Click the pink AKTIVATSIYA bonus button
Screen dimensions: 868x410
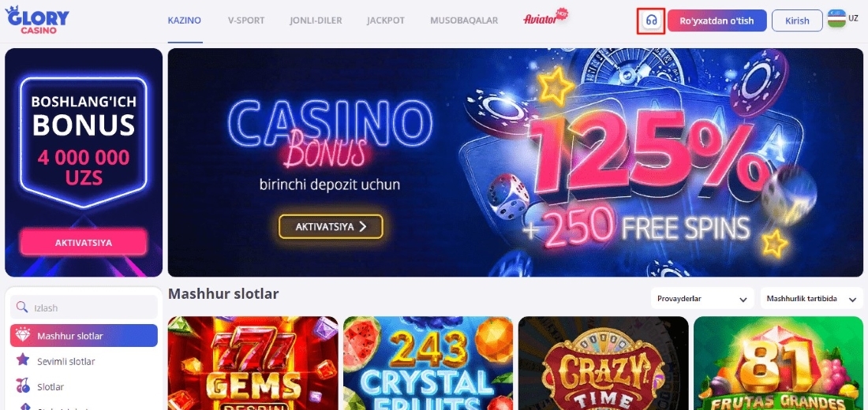tap(84, 242)
